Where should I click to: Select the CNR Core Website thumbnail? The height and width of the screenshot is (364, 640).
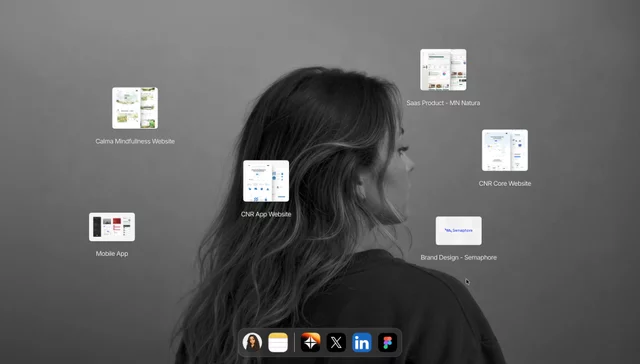click(505, 150)
